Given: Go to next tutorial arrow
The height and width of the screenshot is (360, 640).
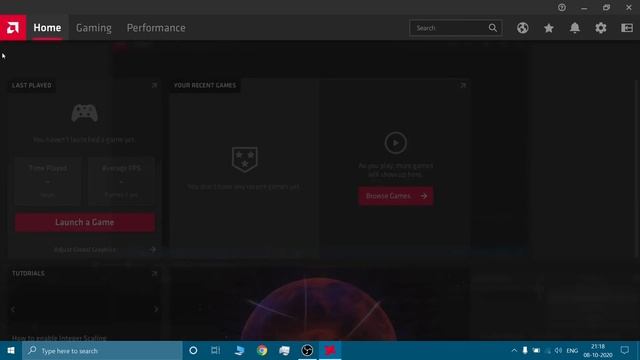Looking at the screenshot, I should click(156, 309).
